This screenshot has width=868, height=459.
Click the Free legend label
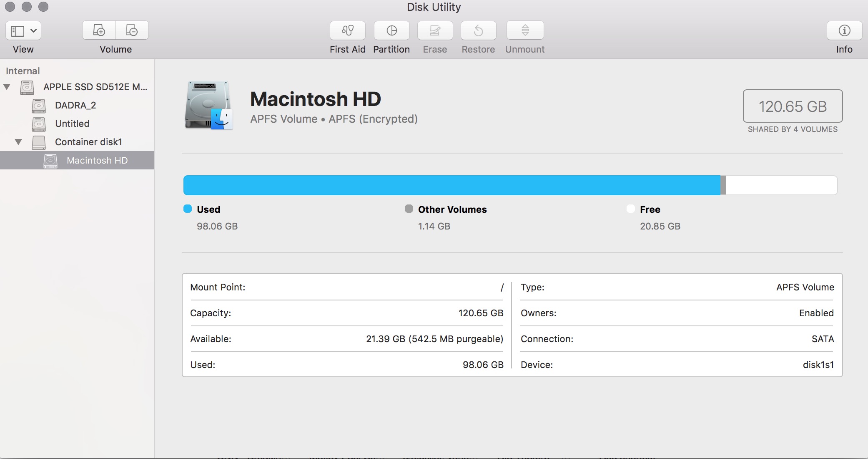click(x=650, y=209)
